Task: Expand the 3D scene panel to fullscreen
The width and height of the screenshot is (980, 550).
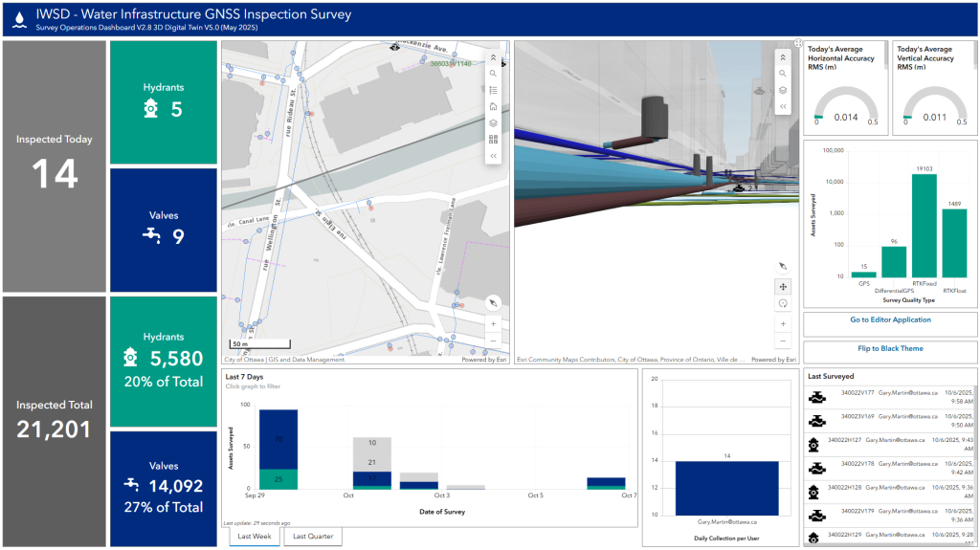Action: (x=797, y=44)
